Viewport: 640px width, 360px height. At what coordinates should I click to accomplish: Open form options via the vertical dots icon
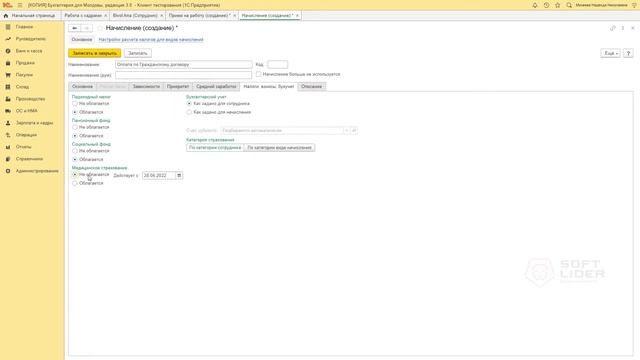click(x=623, y=28)
